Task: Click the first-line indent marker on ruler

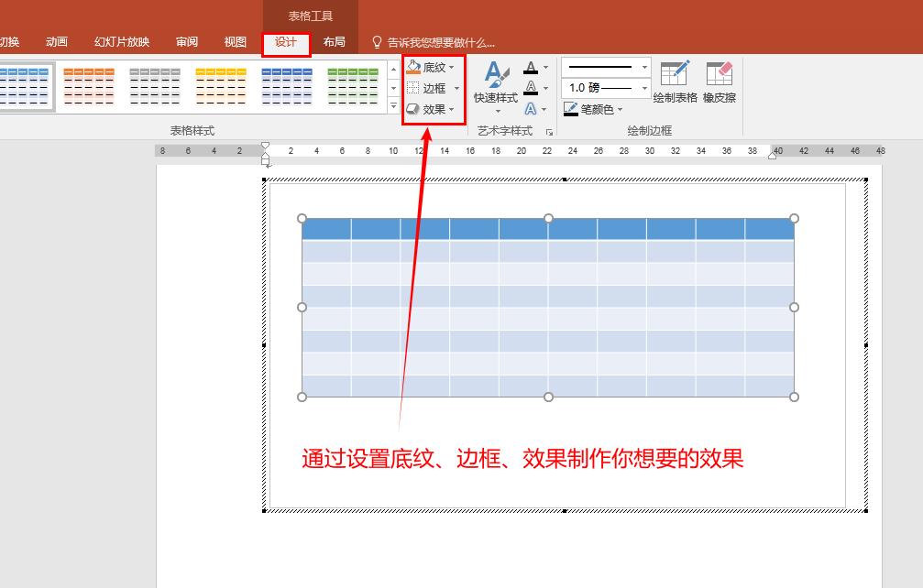Action: coord(266,146)
